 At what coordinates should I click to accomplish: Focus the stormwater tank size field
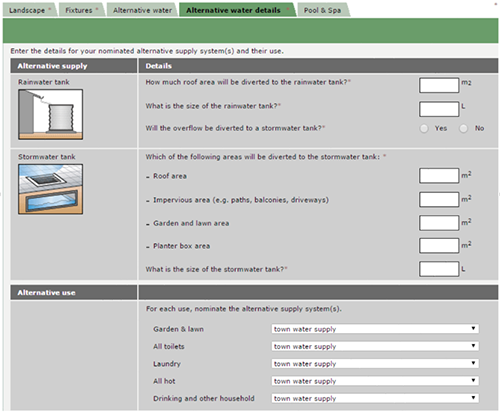point(439,269)
